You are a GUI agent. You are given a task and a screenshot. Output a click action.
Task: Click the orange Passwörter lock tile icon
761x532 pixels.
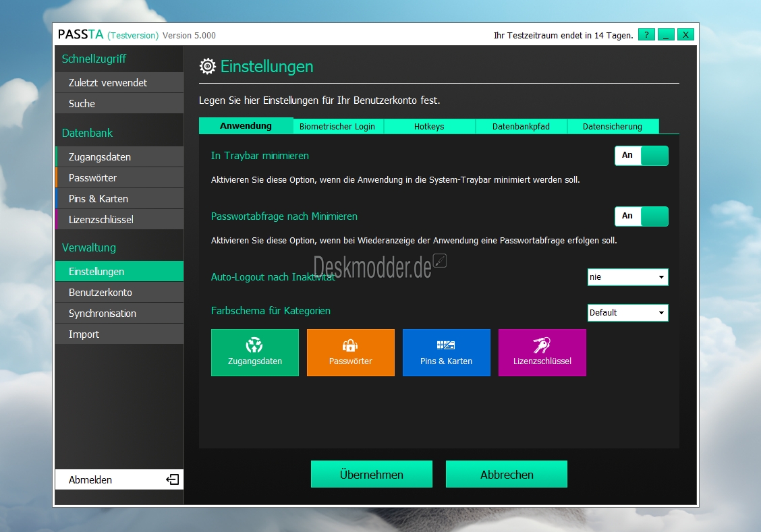(350, 345)
